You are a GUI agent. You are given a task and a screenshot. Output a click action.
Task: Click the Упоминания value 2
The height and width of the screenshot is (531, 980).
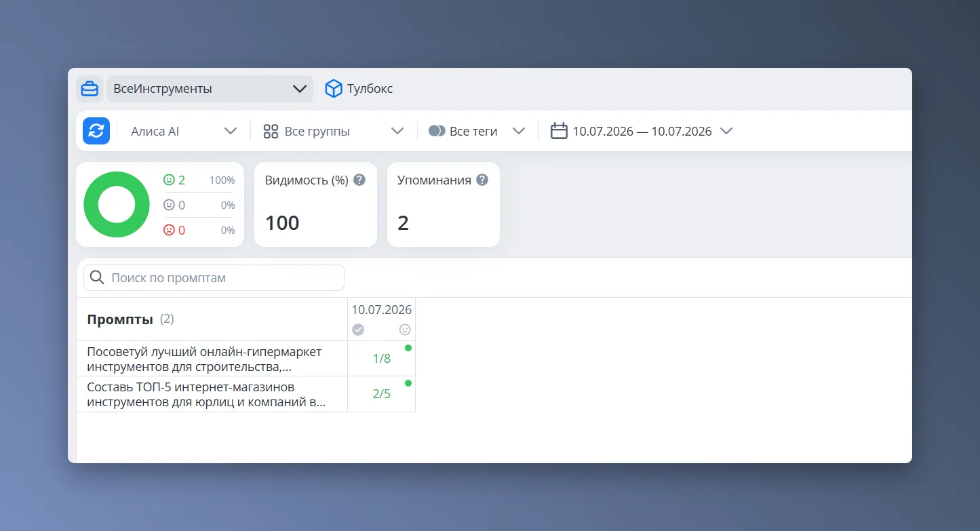pyautogui.click(x=403, y=222)
